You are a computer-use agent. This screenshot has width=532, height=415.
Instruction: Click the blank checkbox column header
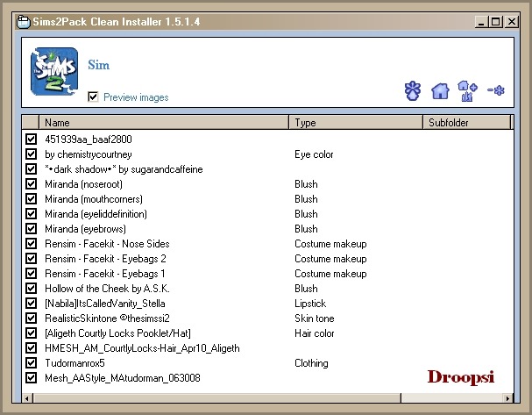coord(31,122)
